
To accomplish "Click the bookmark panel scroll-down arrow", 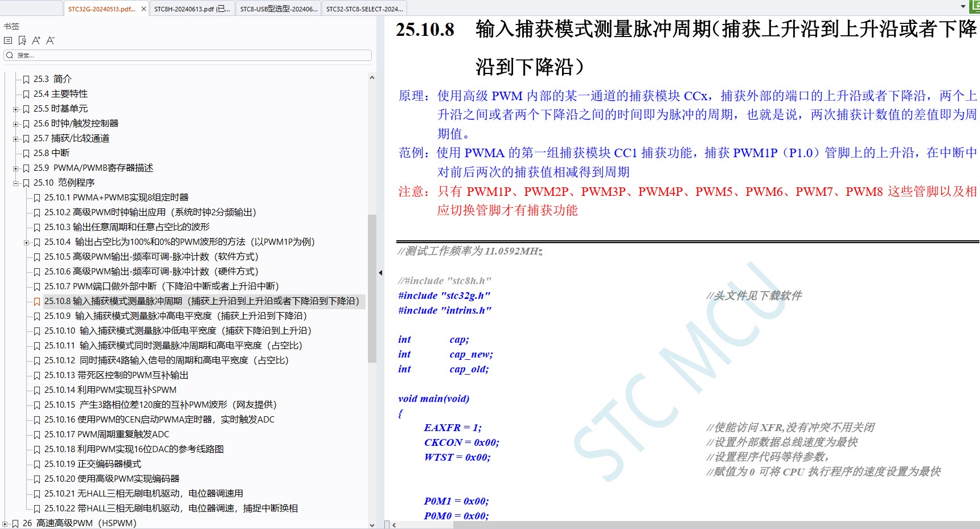I will coord(372,525).
